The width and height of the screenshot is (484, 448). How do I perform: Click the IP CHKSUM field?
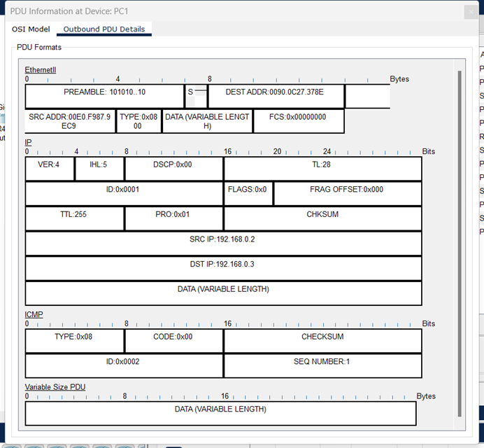(x=322, y=218)
